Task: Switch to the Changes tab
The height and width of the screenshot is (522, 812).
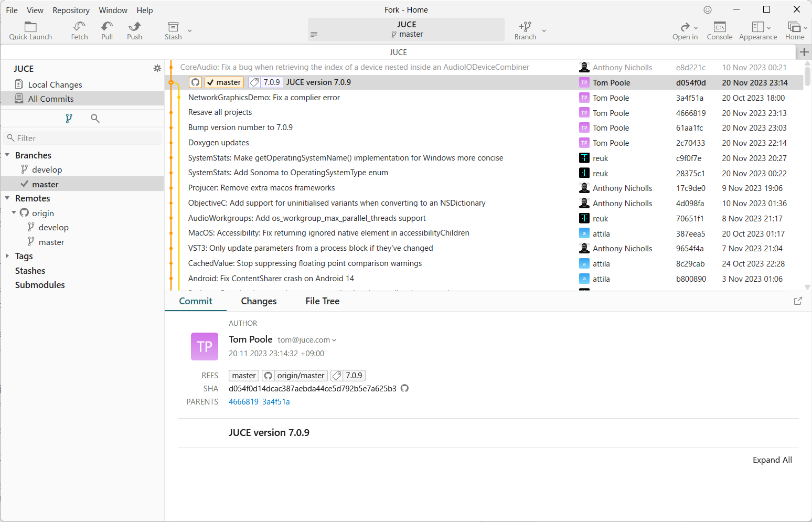Action: [x=259, y=301]
